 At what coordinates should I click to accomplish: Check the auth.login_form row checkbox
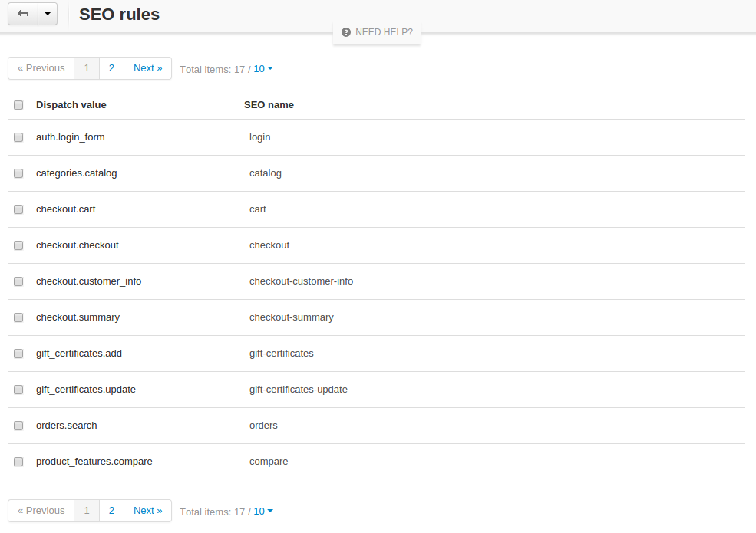[18, 137]
